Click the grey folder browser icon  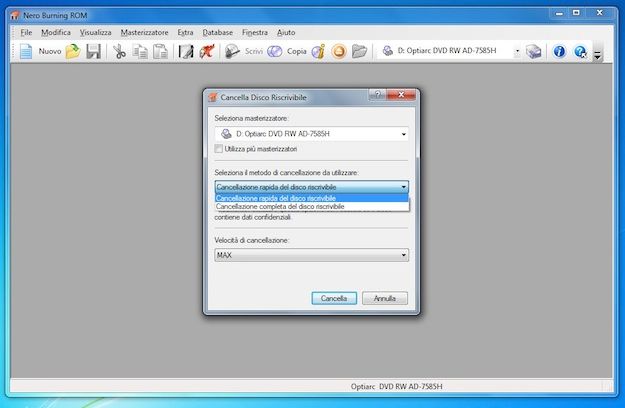[x=360, y=51]
